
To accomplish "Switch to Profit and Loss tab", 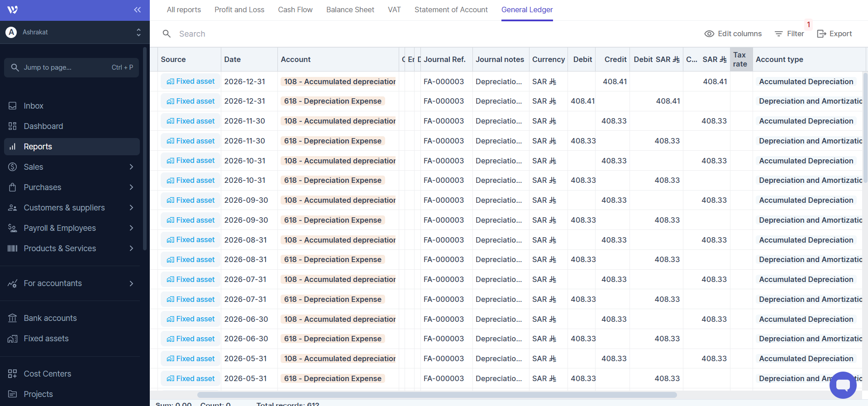I will coord(239,10).
